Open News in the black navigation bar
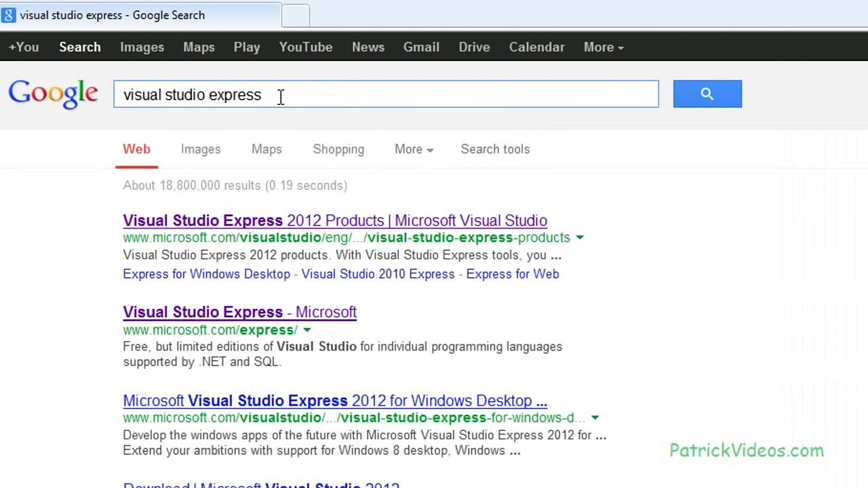 coord(368,47)
